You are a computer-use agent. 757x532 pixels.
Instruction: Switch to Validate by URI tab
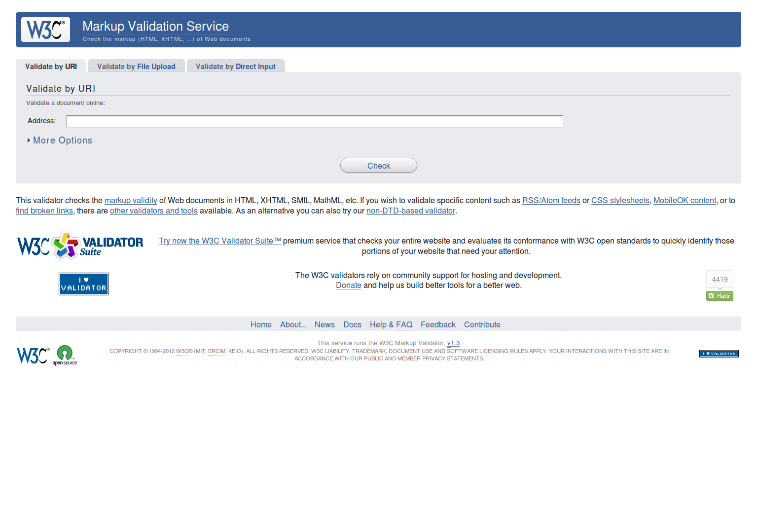(51, 67)
